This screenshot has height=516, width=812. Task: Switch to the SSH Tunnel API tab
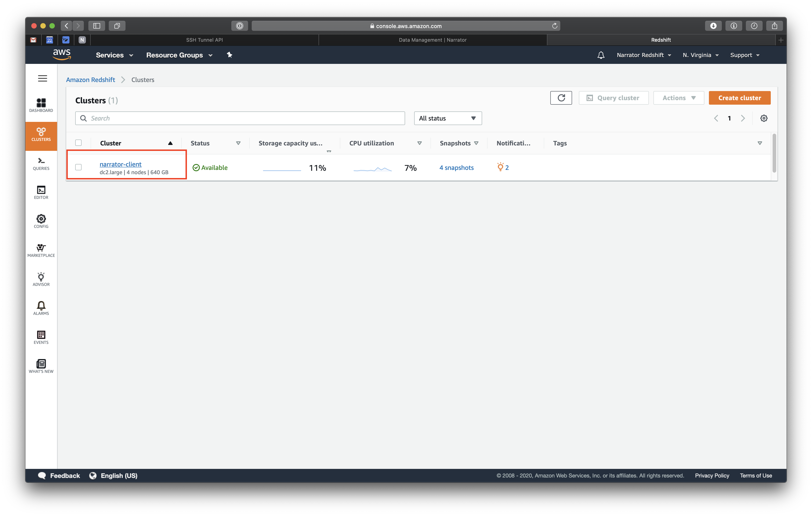point(204,40)
